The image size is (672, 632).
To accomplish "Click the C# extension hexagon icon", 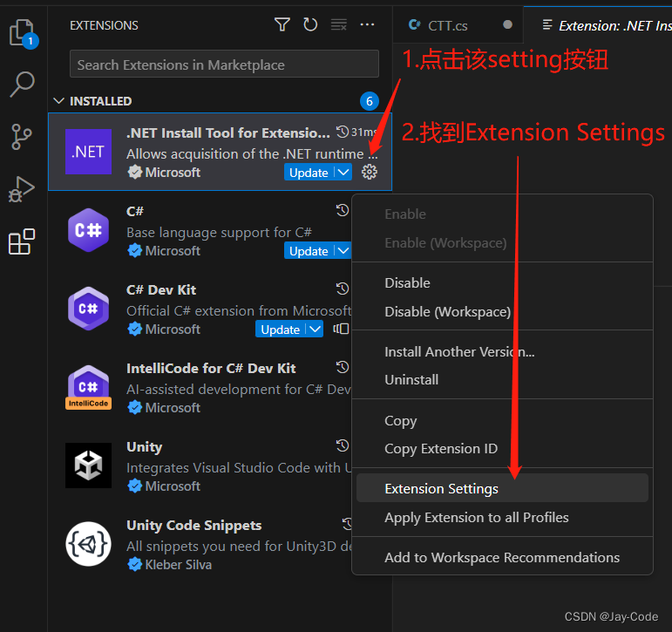I will [88, 230].
